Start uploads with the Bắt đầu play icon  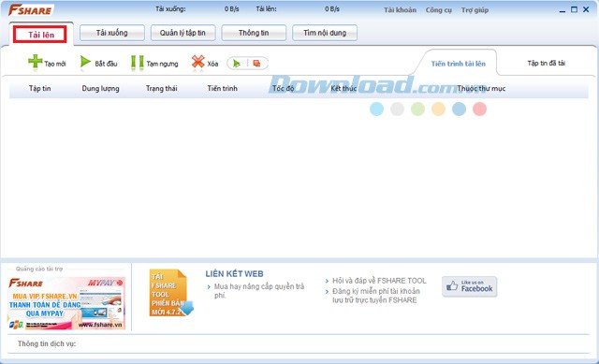pyautogui.click(x=85, y=62)
